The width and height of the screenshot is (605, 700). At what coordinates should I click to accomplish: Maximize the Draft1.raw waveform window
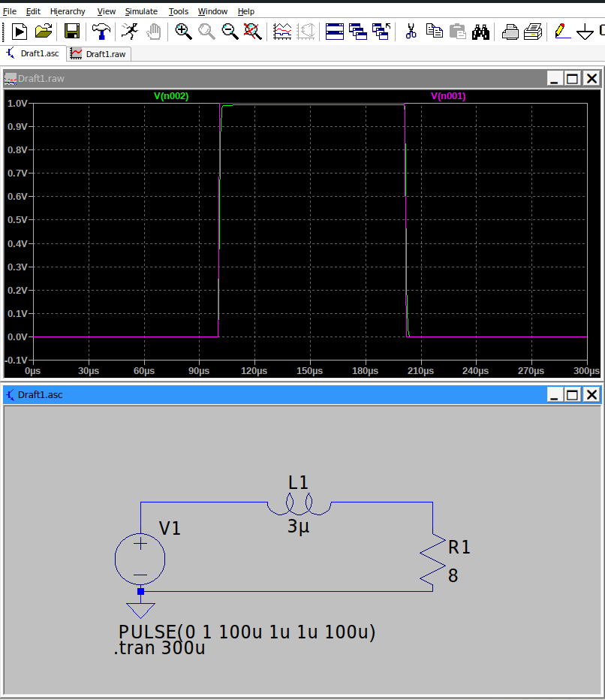573,79
